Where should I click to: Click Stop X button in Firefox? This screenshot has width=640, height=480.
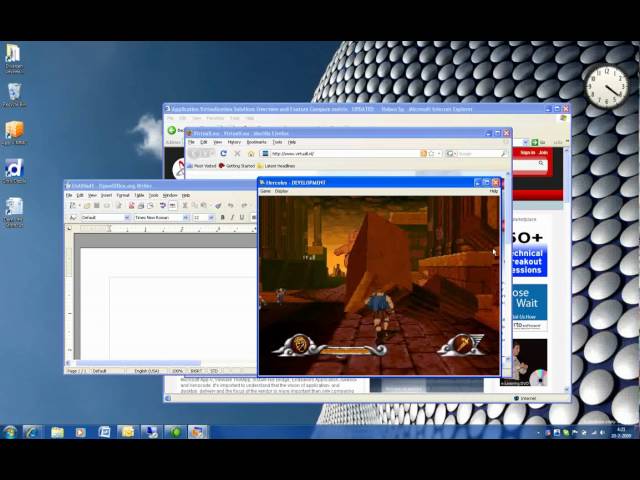coord(237,153)
